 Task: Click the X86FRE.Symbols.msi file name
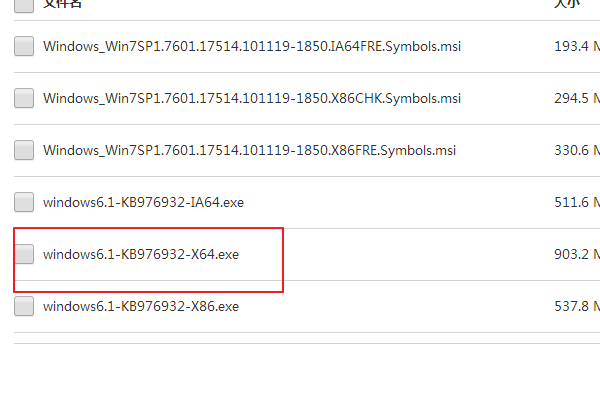pos(249,150)
